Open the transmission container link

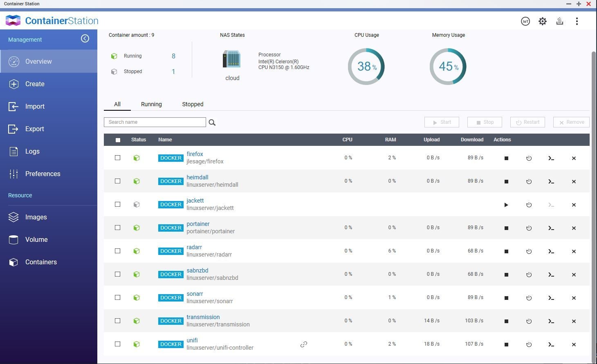(x=203, y=317)
